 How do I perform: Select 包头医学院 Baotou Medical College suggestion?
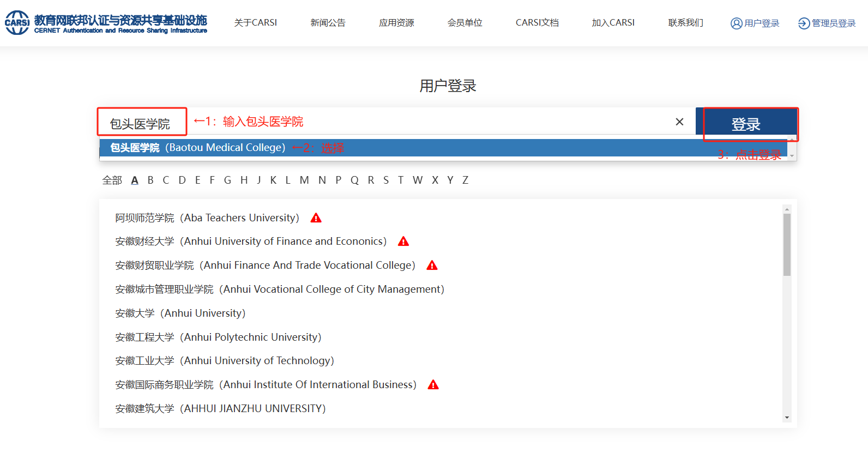point(443,148)
